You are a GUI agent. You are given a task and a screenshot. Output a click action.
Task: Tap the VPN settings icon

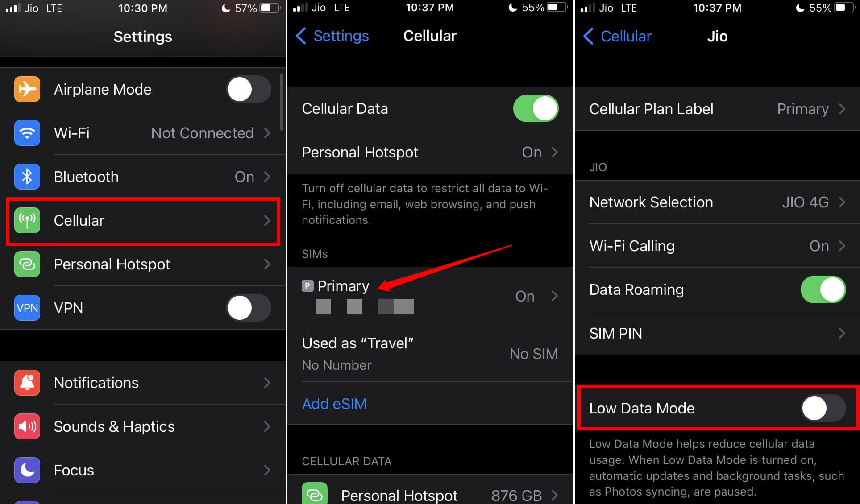tap(27, 307)
